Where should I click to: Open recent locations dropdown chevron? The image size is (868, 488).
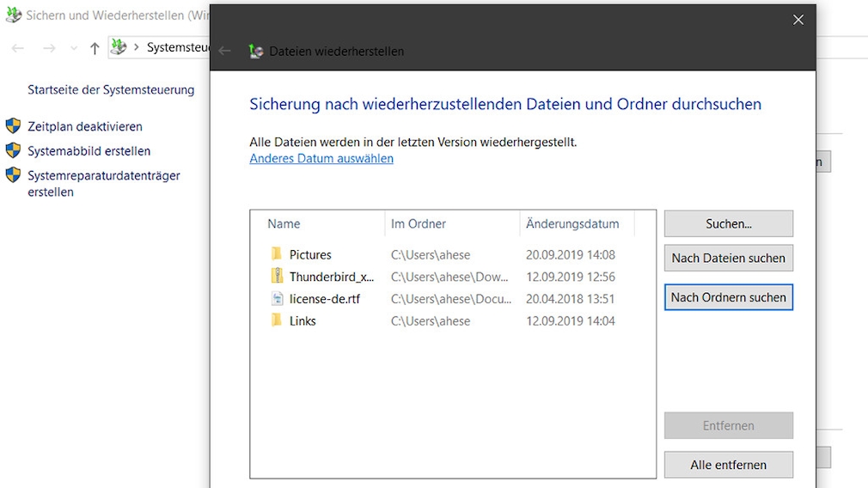click(73, 48)
